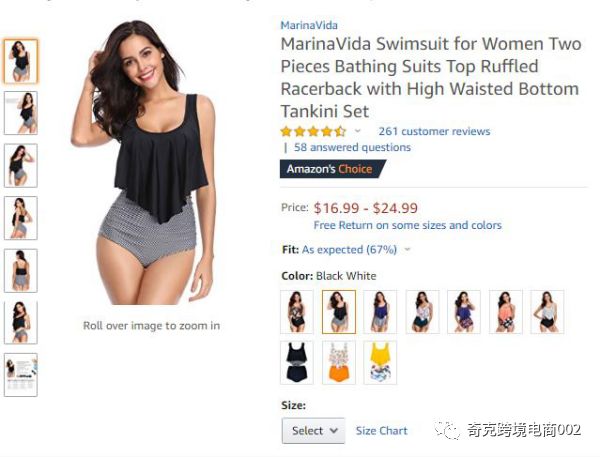View the back-view thumbnail of swimsuit

point(21,271)
